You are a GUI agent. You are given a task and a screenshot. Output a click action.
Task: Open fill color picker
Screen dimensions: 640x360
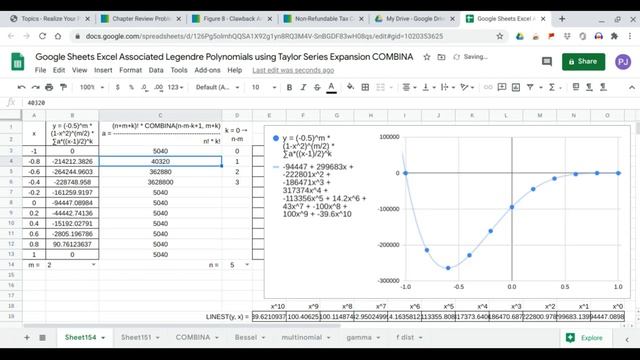[x=350, y=87]
